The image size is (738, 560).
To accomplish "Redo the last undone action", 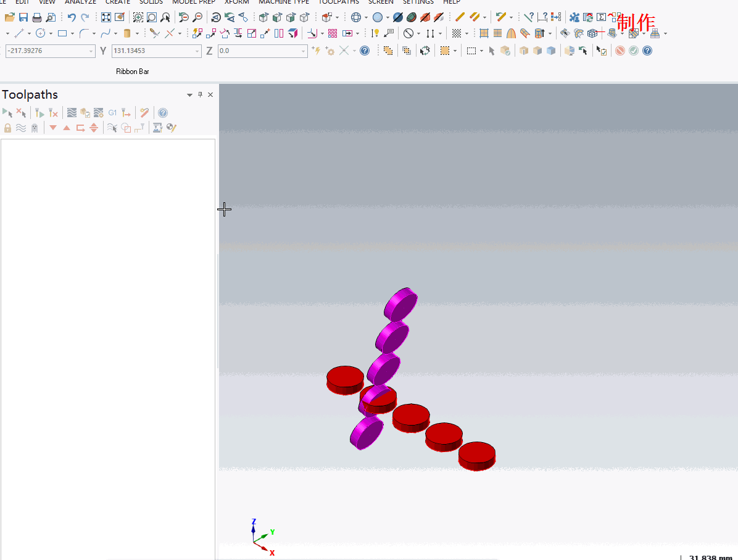I will tap(85, 17).
